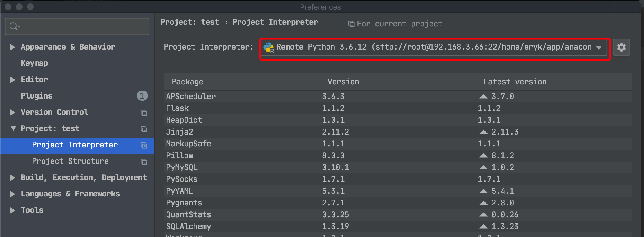Image resolution: width=644 pixels, height=237 pixels.
Task: Select the Pillow package row
Action: [398, 156]
